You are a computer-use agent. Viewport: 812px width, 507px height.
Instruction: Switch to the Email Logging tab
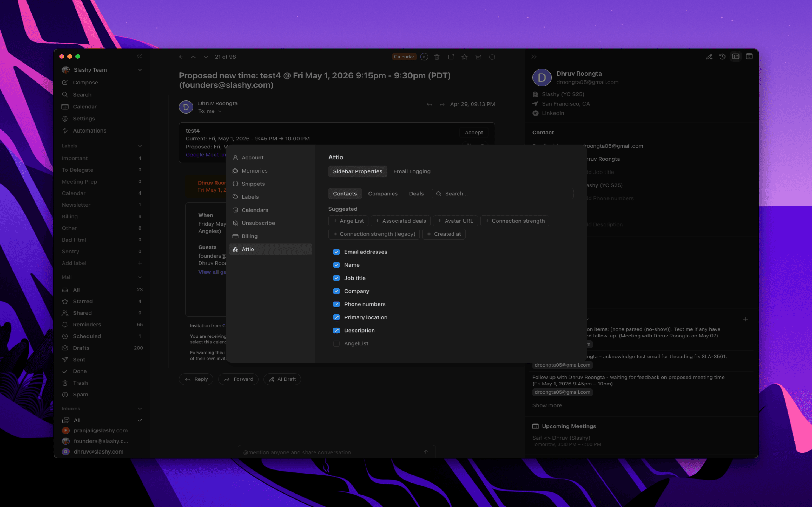(412, 171)
